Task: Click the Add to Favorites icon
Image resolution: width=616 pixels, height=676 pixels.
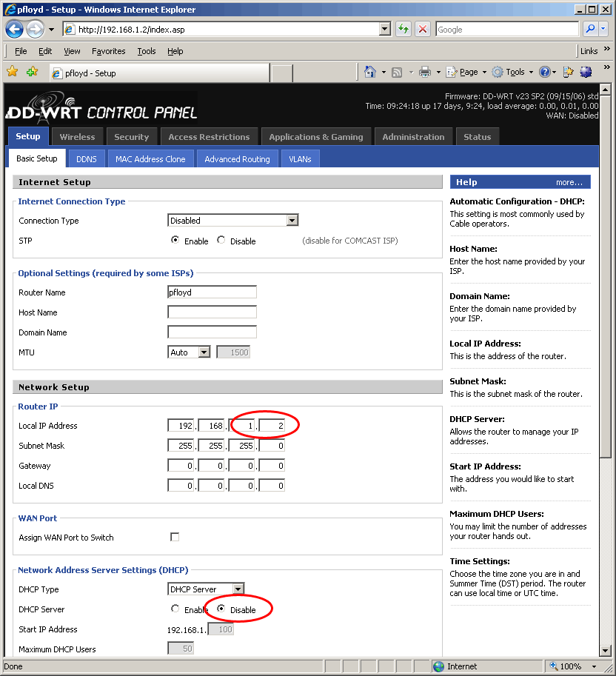Action: click(33, 72)
